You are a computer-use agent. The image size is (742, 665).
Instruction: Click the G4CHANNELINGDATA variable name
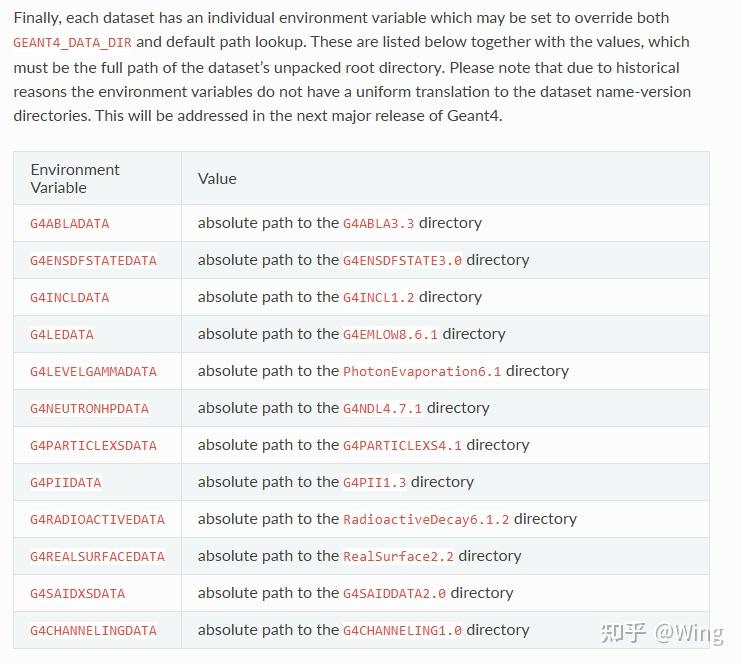93,630
